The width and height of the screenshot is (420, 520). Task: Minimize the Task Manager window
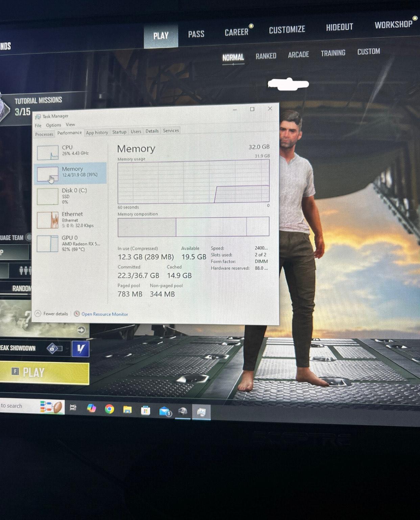(x=235, y=110)
